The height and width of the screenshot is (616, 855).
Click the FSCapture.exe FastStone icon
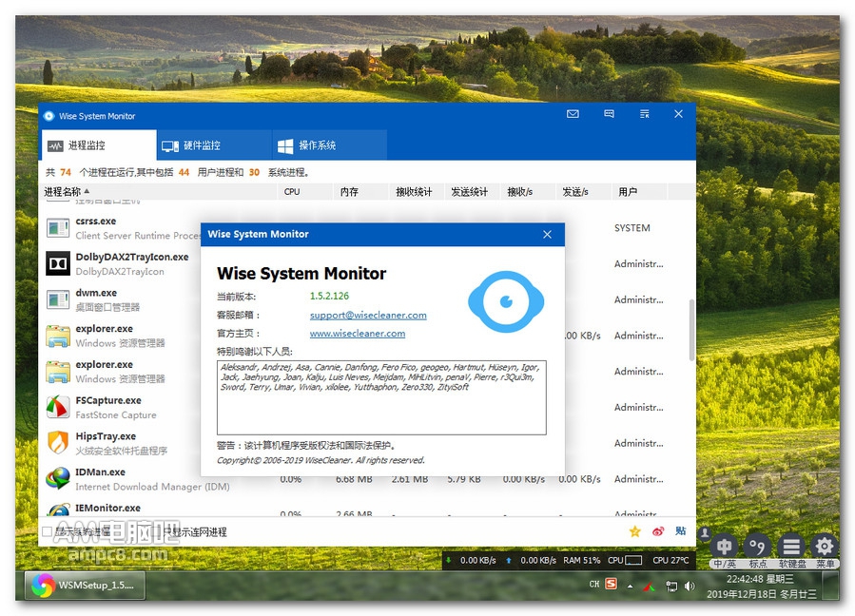(58, 407)
